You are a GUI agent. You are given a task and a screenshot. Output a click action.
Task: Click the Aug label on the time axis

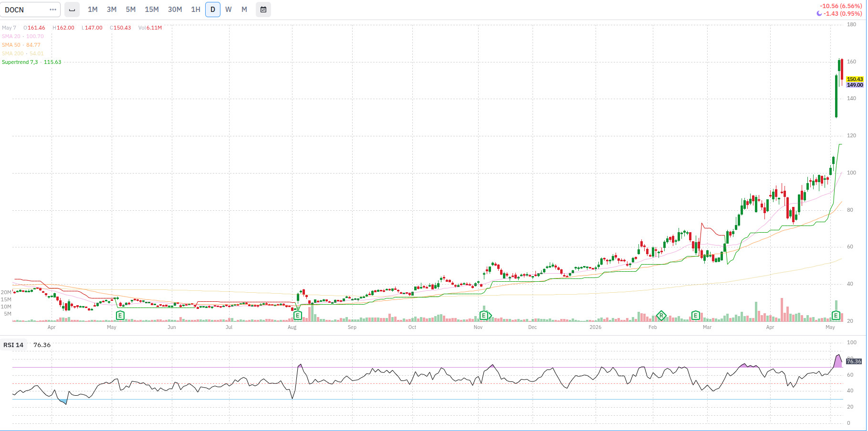pos(292,327)
